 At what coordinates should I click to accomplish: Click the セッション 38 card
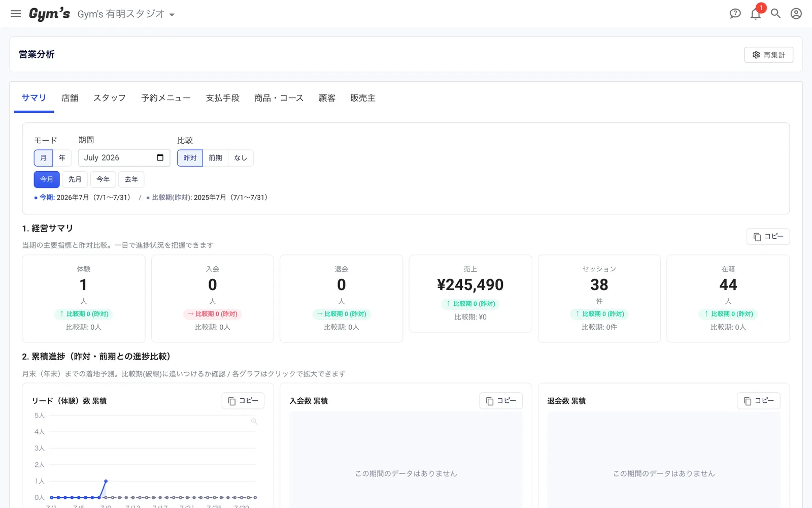pyautogui.click(x=599, y=299)
